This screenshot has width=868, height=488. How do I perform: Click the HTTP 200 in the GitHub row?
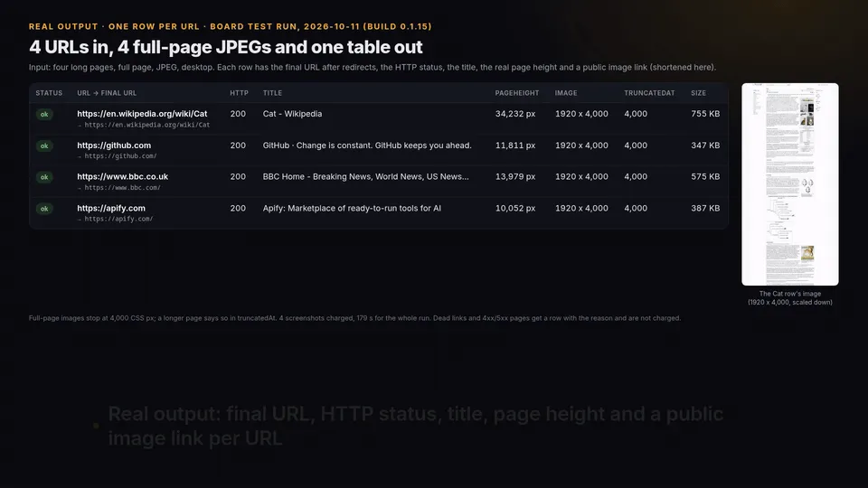click(238, 145)
